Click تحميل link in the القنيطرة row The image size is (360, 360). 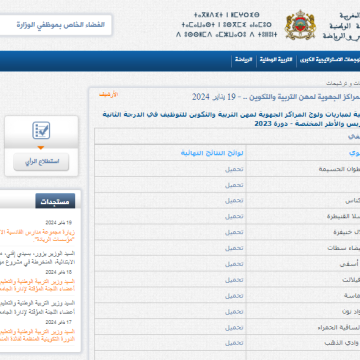[234, 216]
